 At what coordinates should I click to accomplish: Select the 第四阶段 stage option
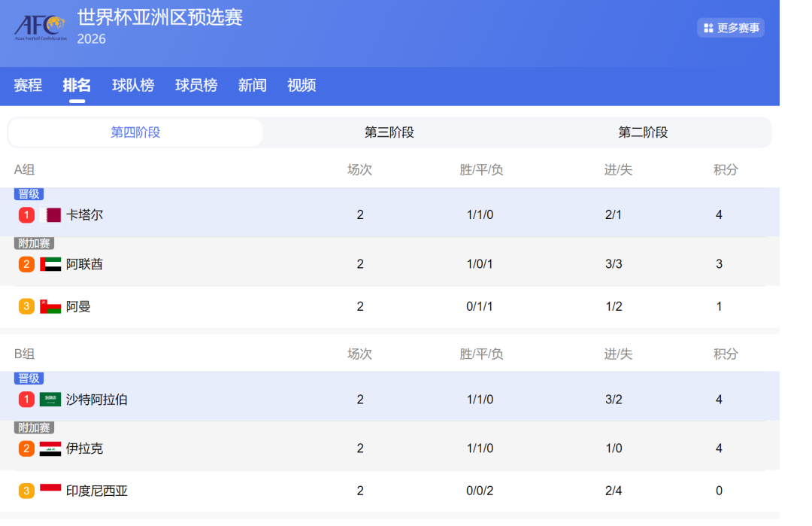135,132
